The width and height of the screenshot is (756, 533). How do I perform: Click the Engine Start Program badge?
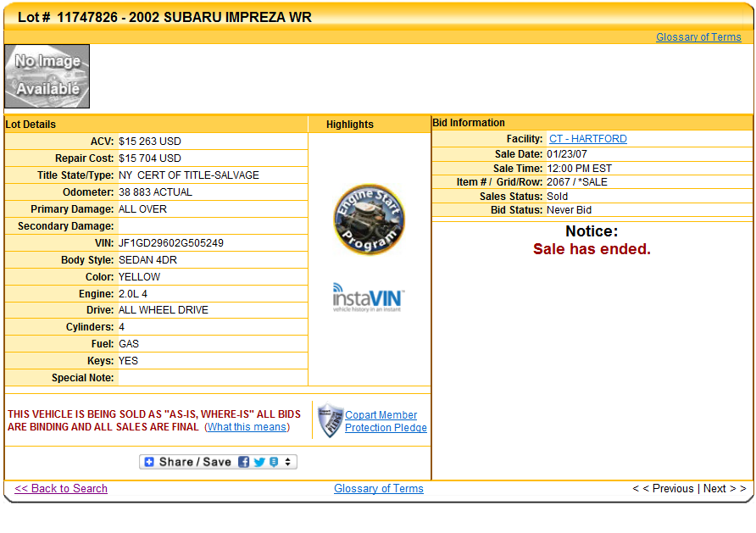(369, 220)
